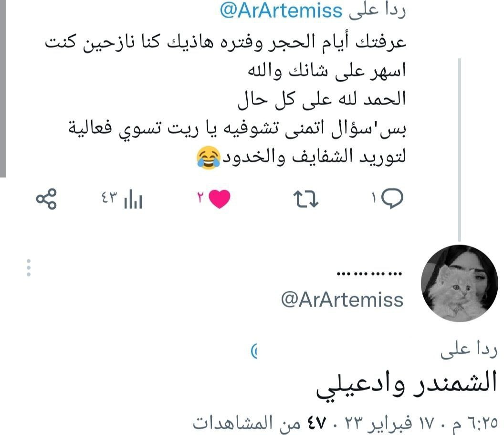Click the gray vertical scrollbar thumb
This screenshot has height=435, width=504.
click(3, 88)
